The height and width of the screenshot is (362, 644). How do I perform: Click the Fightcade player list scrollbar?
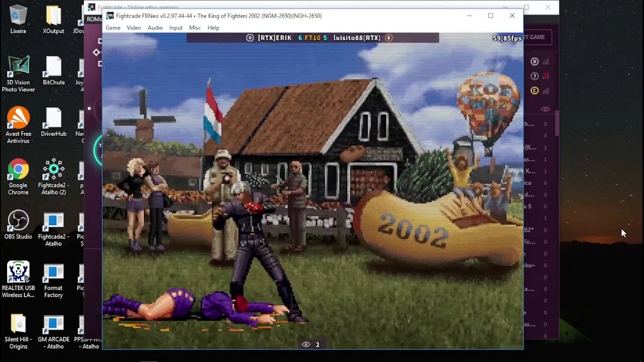pos(557,123)
